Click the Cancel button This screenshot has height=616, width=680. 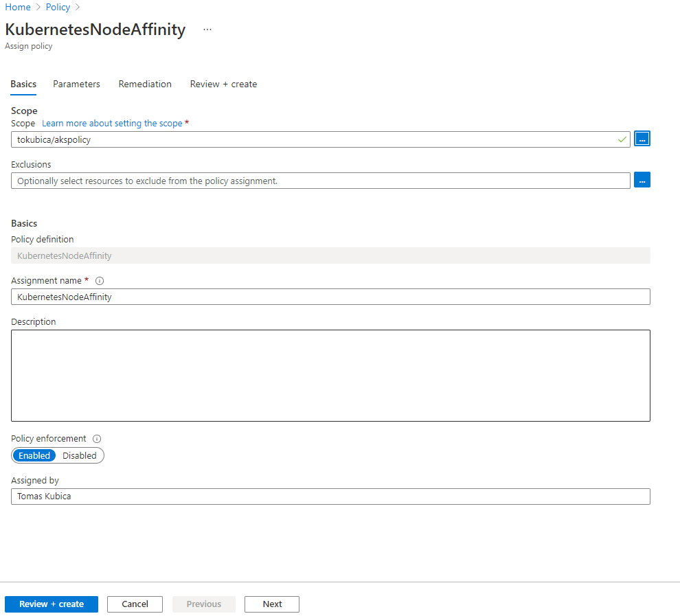(x=135, y=604)
